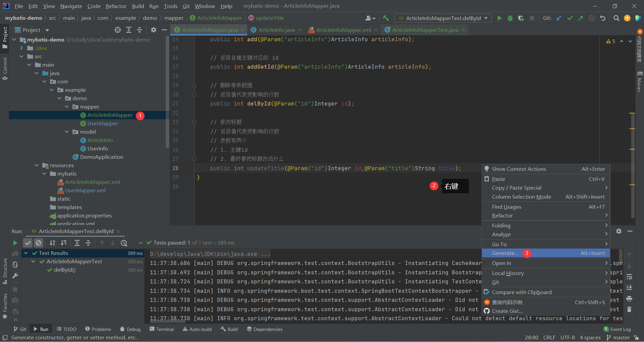This screenshot has height=342, width=644.
Task: Expand the .idea folder
Action: pos(21,48)
